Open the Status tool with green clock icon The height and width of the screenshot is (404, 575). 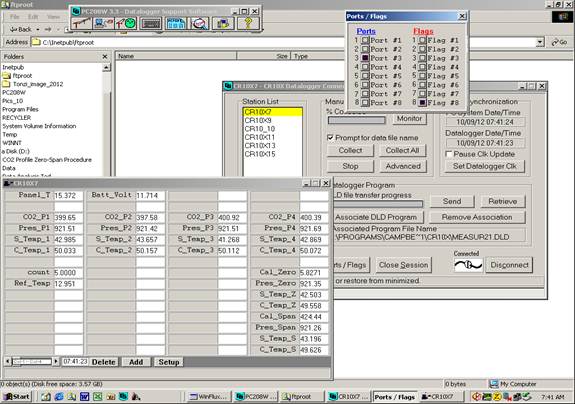126,23
